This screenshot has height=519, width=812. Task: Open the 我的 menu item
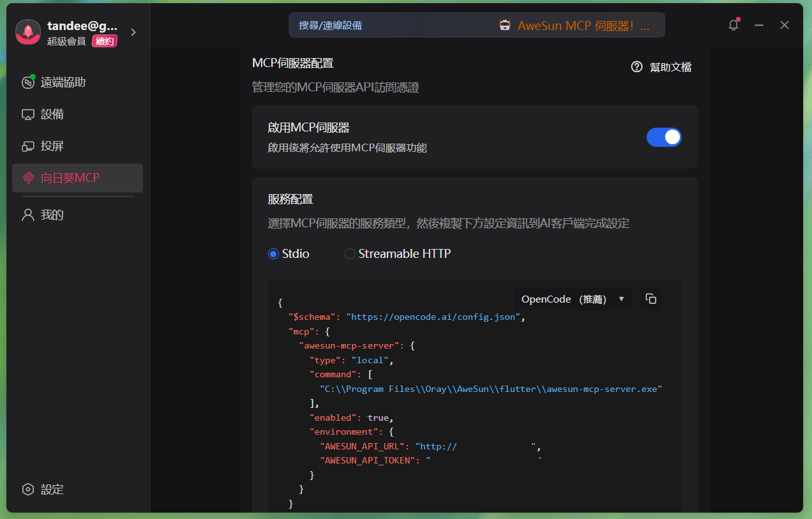click(x=77, y=214)
